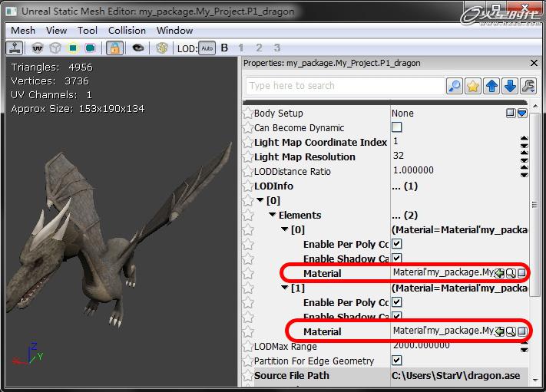Click the UV overlay toolbar icon
This screenshot has width=546, height=392.
click(x=38, y=48)
